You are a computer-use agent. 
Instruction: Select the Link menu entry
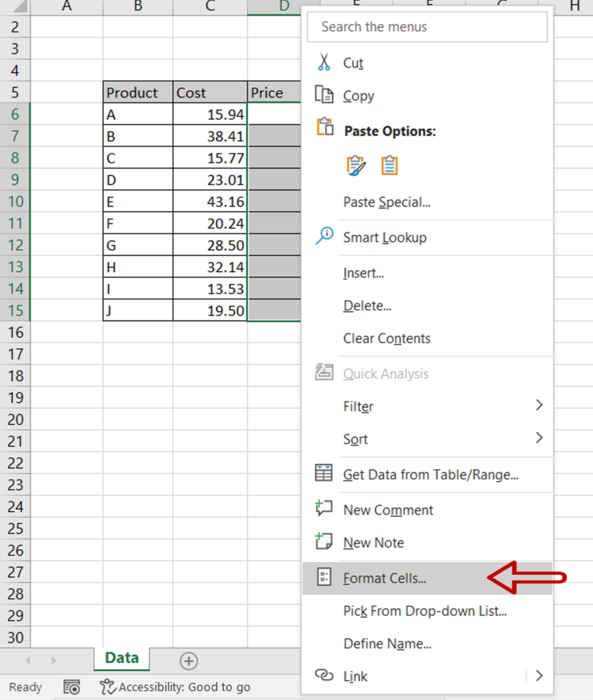click(x=427, y=676)
